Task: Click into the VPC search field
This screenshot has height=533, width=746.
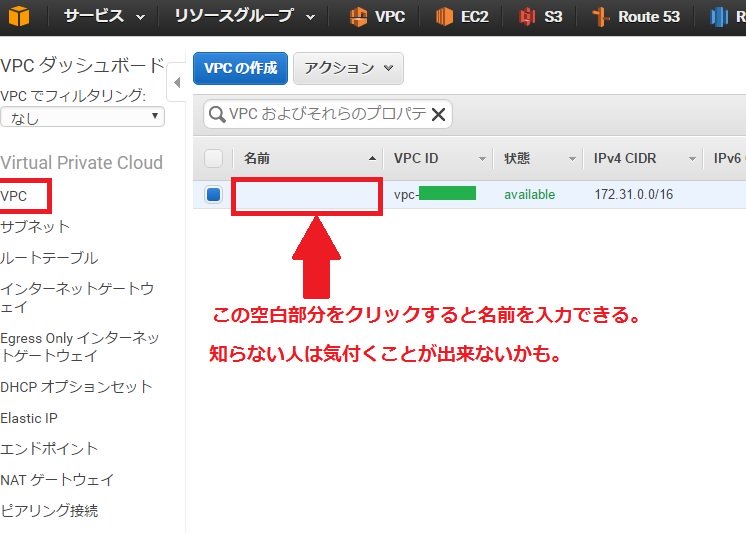Action: (328, 114)
